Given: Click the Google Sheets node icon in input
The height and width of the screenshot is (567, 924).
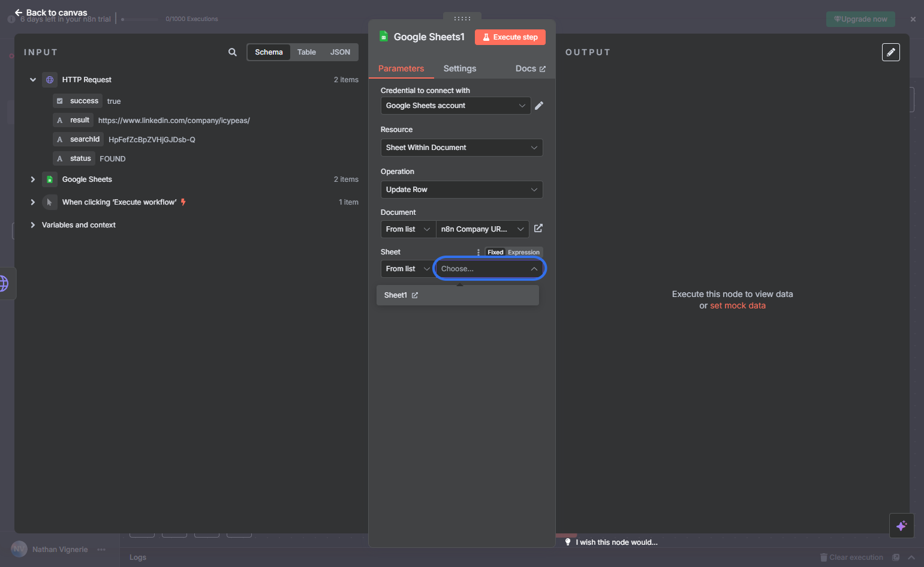Looking at the screenshot, I should coord(50,179).
